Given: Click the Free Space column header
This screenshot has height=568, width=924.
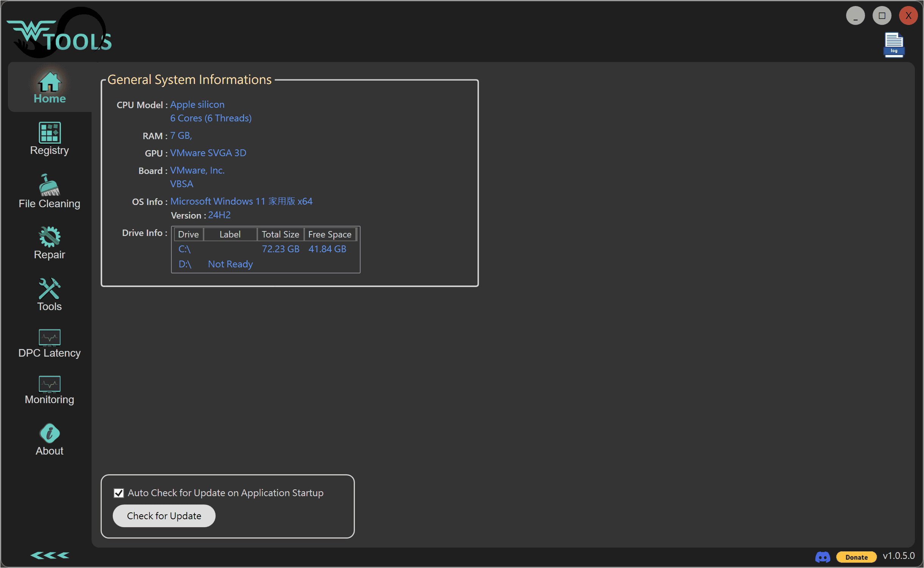Looking at the screenshot, I should tap(330, 234).
